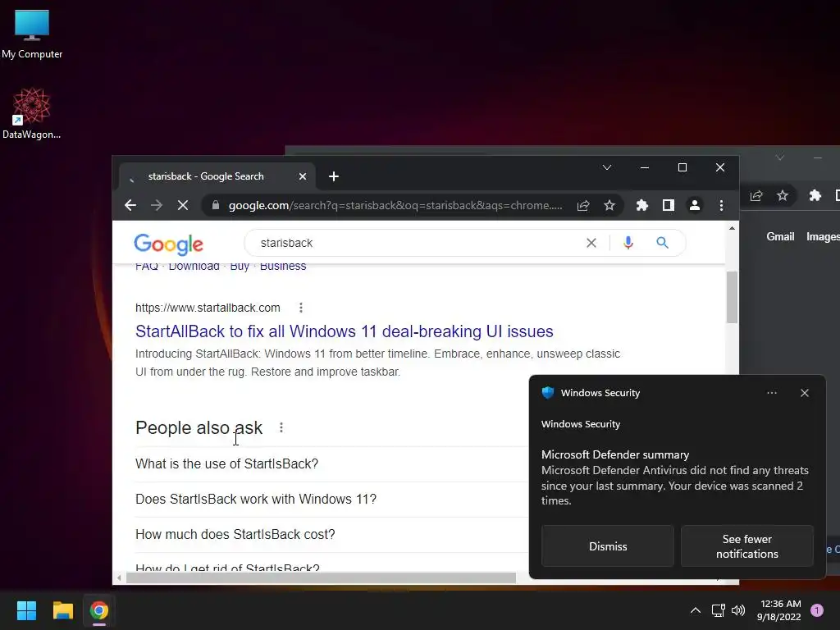Click the volume speaker icon in tray
The image size is (840, 630).
[738, 610]
